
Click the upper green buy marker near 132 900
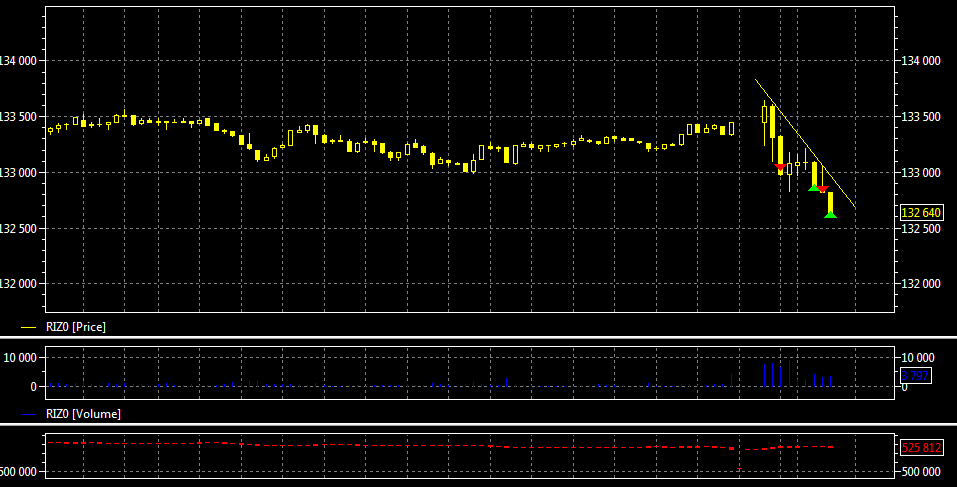814,187
